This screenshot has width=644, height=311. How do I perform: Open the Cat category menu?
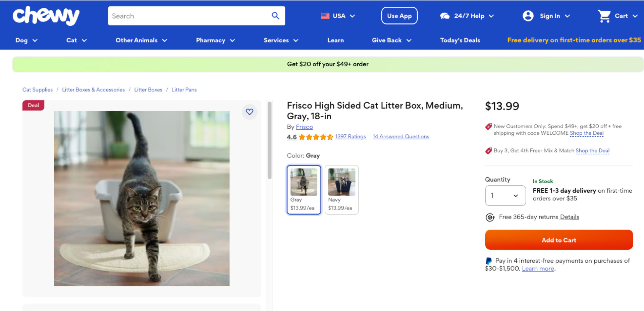click(76, 40)
